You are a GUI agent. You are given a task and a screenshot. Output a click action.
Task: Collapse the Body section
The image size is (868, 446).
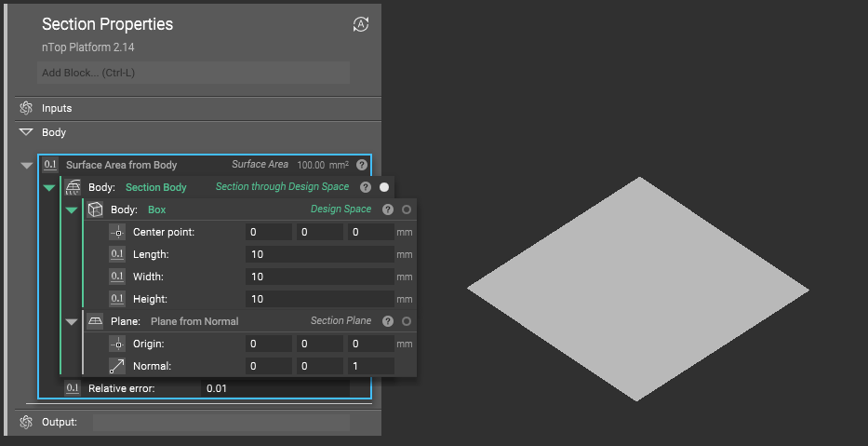pyautogui.click(x=26, y=132)
